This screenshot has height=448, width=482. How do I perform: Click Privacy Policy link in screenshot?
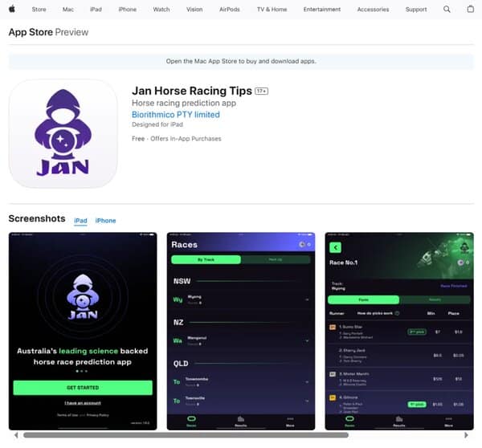(x=98, y=415)
